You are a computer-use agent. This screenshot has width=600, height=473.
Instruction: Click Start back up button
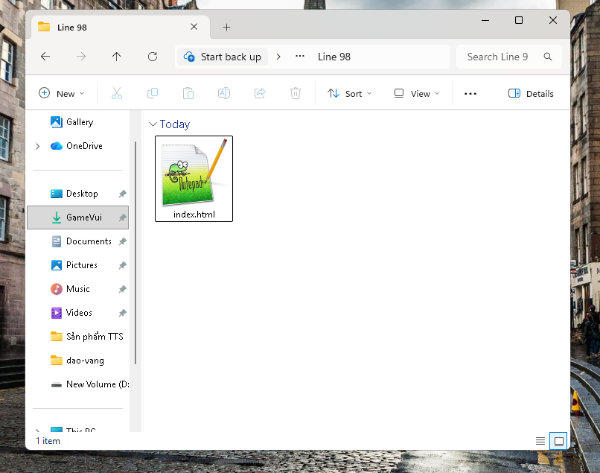[x=223, y=57]
